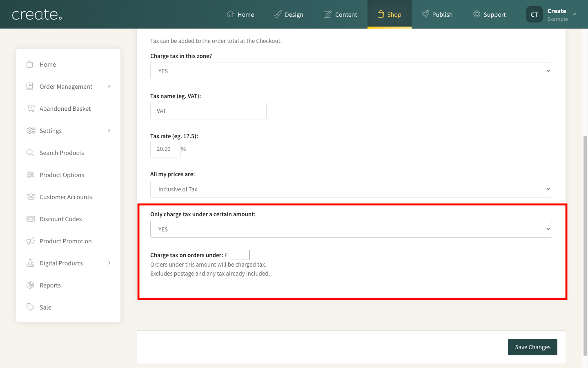
Task: Expand the Settings submenu chevron
Action: [109, 130]
